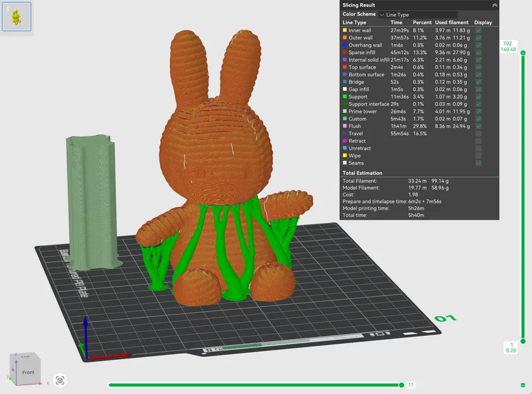Screen dimensions: 532x394
Task: Click the blue Internal solid infill color swatch
Action: (x=344, y=60)
